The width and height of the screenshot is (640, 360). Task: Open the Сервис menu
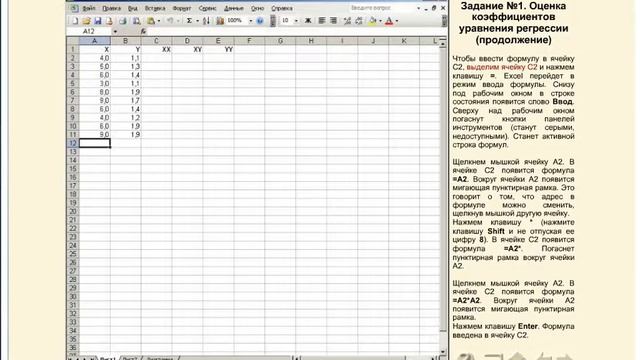[x=207, y=8]
